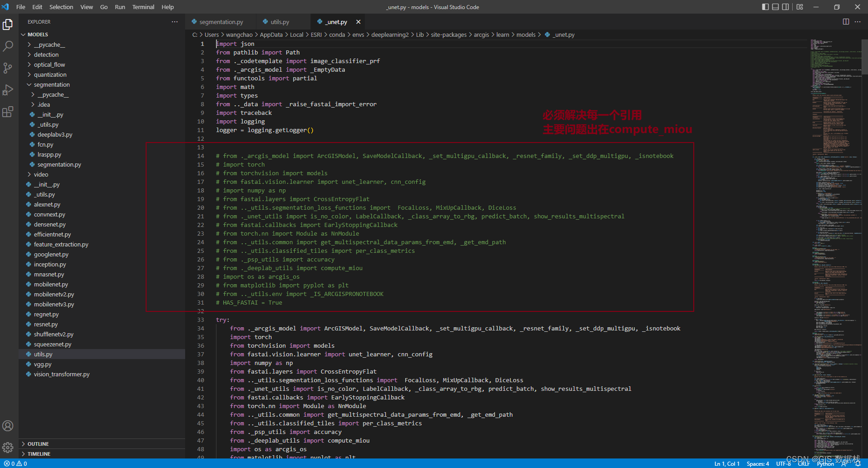Select the Explorer icon in activity bar

click(x=8, y=25)
